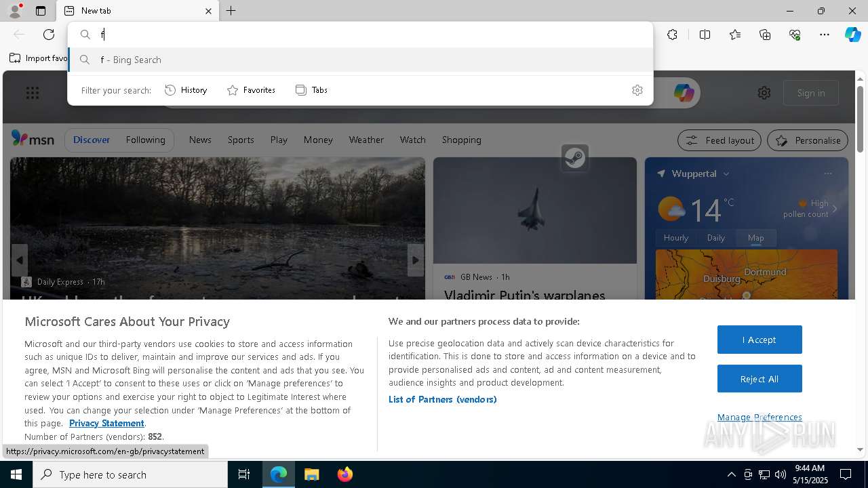Refresh the page
This screenshot has width=868, height=488.
pyautogui.click(x=49, y=35)
